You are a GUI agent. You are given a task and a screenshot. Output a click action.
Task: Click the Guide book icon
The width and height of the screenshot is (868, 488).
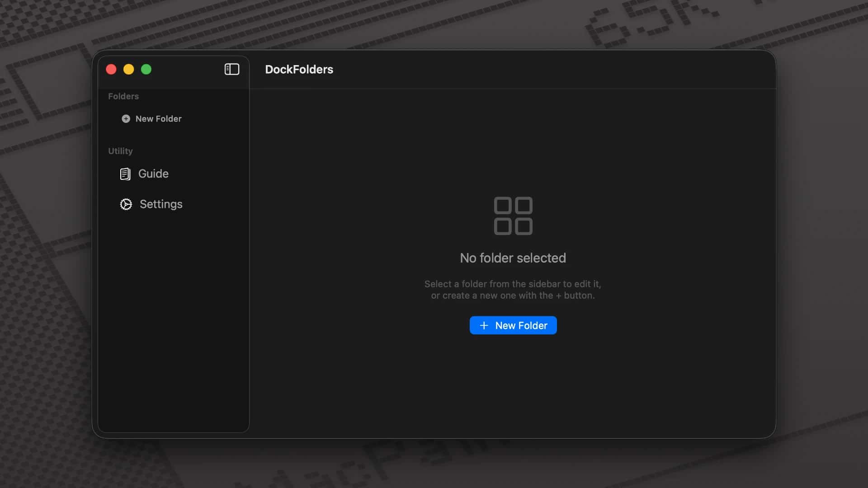125,174
